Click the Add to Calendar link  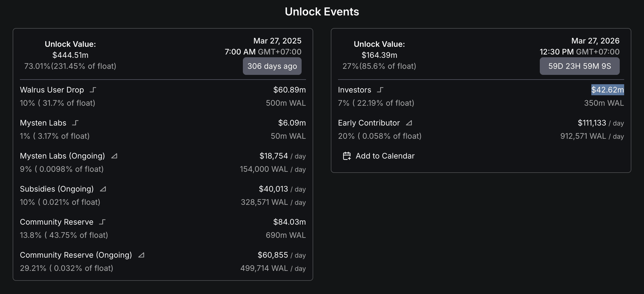tap(385, 156)
